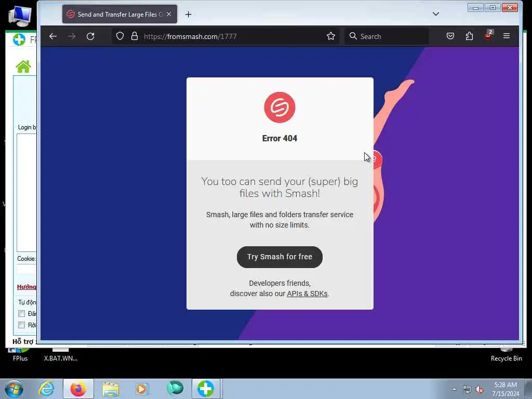Close the Send and Transfer Large Files tab
Image resolution: width=532 pixels, height=399 pixels.
coord(169,14)
